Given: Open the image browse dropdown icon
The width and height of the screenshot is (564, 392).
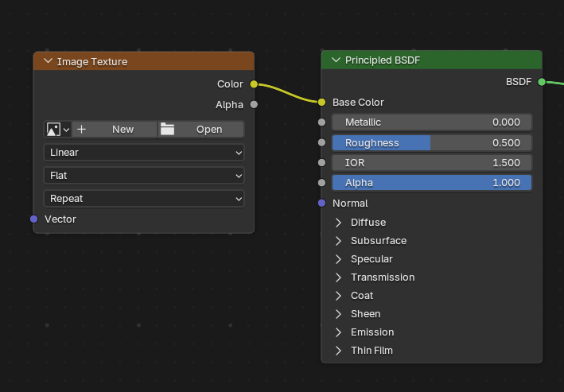Looking at the screenshot, I should [x=57, y=130].
